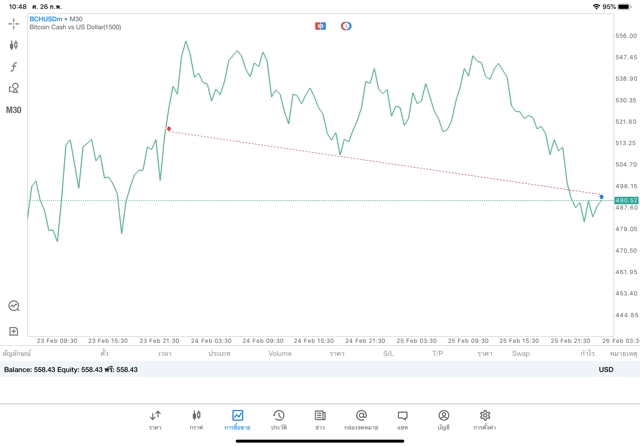
Task: Open the drawing objects shapes tool
Action: click(14, 88)
